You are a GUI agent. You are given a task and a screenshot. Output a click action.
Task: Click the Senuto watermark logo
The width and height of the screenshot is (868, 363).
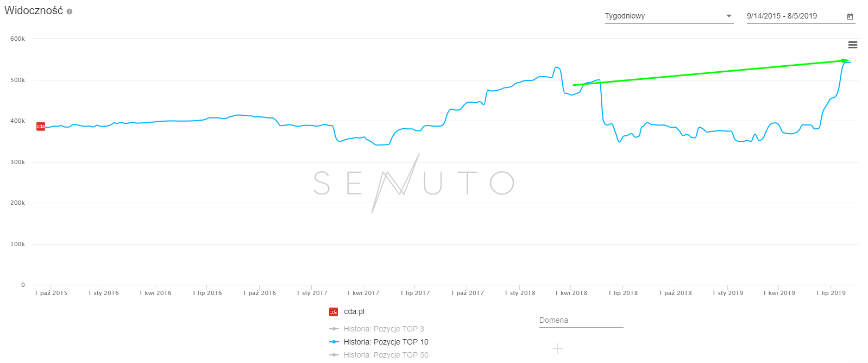(414, 183)
